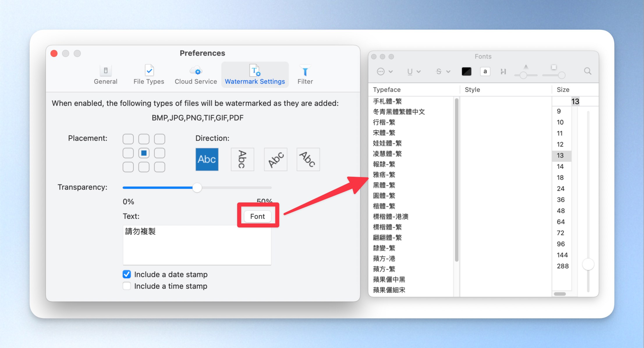Uncheck Include a date stamp
644x348 pixels.
tap(127, 274)
